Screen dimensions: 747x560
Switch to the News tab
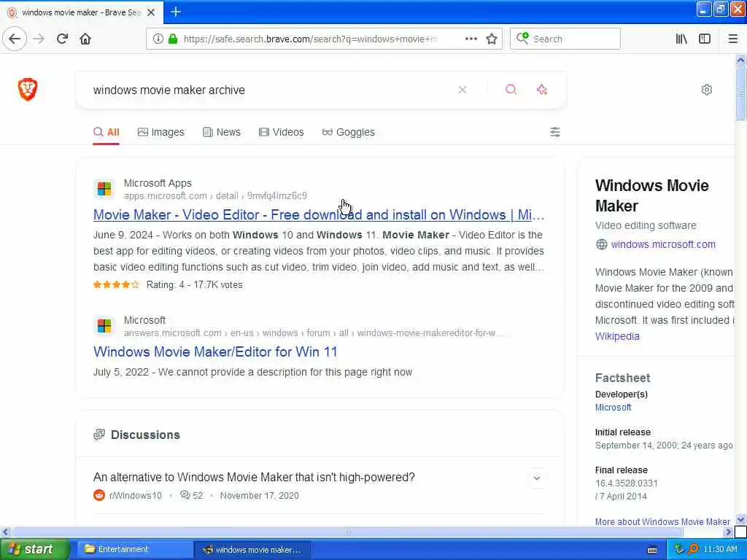(x=222, y=132)
